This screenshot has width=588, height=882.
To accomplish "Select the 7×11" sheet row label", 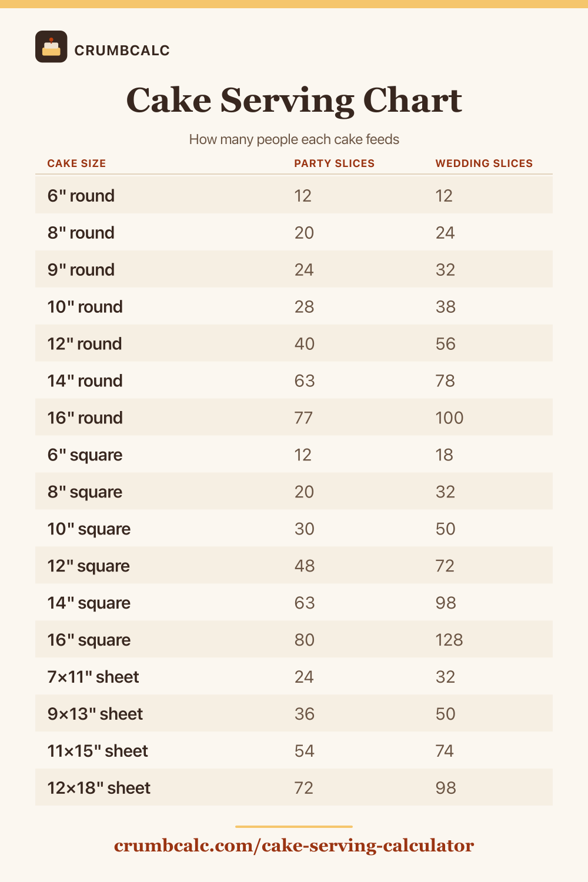I will [93, 677].
